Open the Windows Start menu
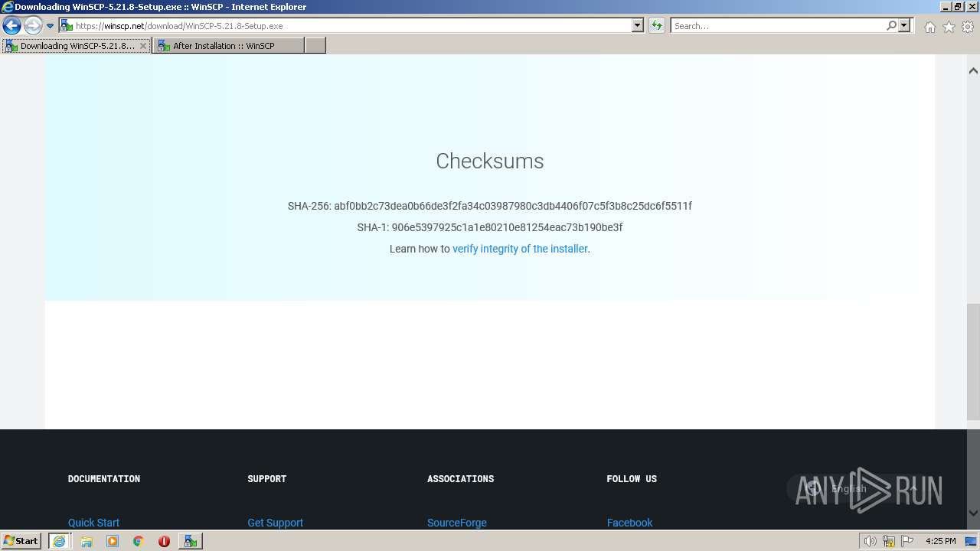 tap(21, 540)
